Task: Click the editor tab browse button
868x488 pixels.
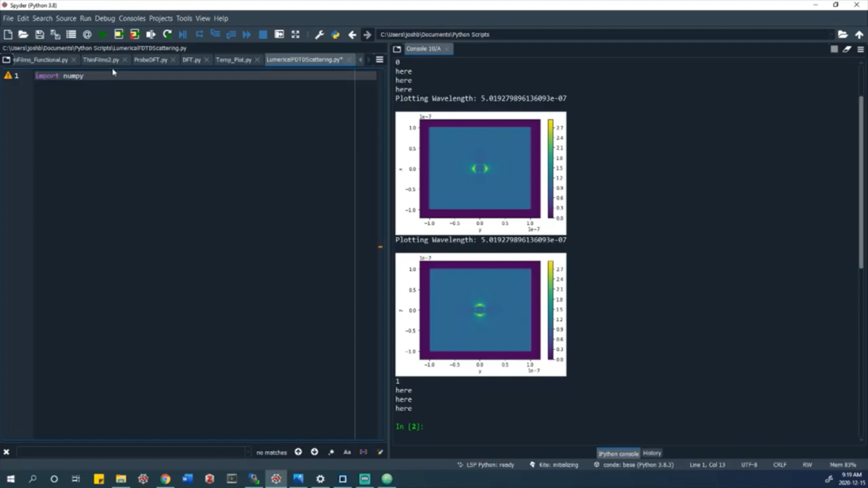Action: [7, 60]
